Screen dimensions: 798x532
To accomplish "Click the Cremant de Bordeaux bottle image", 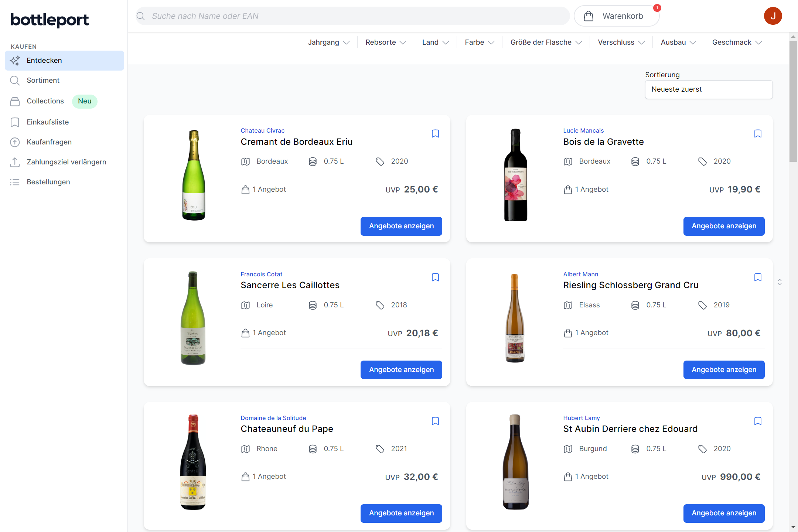I will click(x=194, y=175).
